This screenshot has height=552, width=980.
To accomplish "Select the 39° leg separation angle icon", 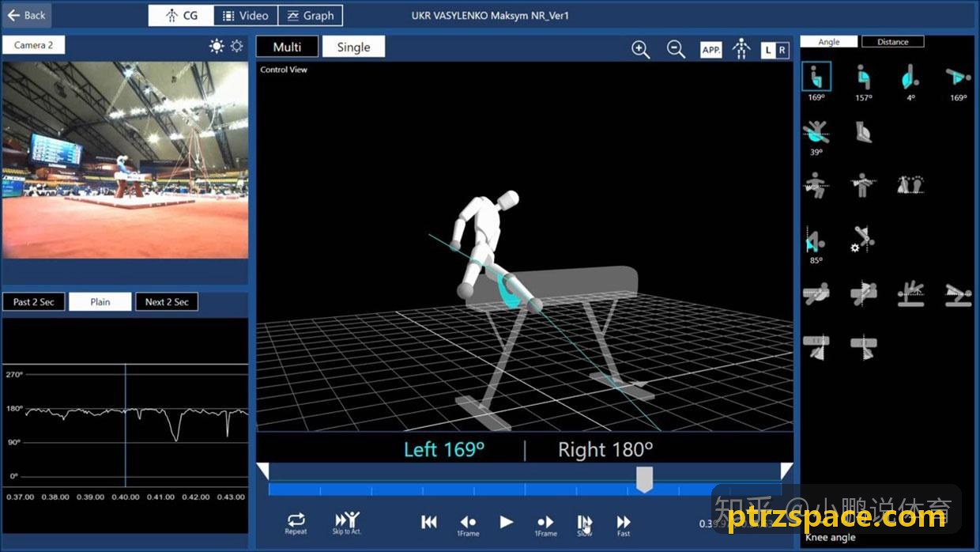I will [x=816, y=133].
